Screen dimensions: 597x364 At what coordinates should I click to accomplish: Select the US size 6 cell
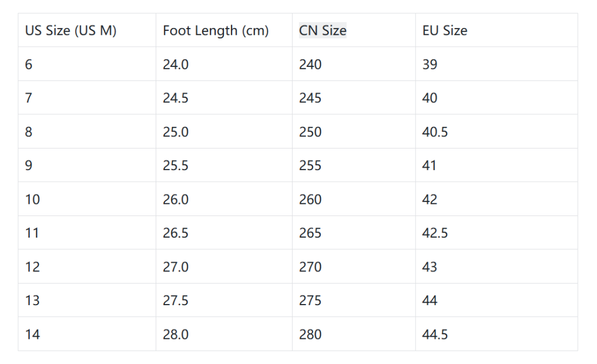(29, 64)
